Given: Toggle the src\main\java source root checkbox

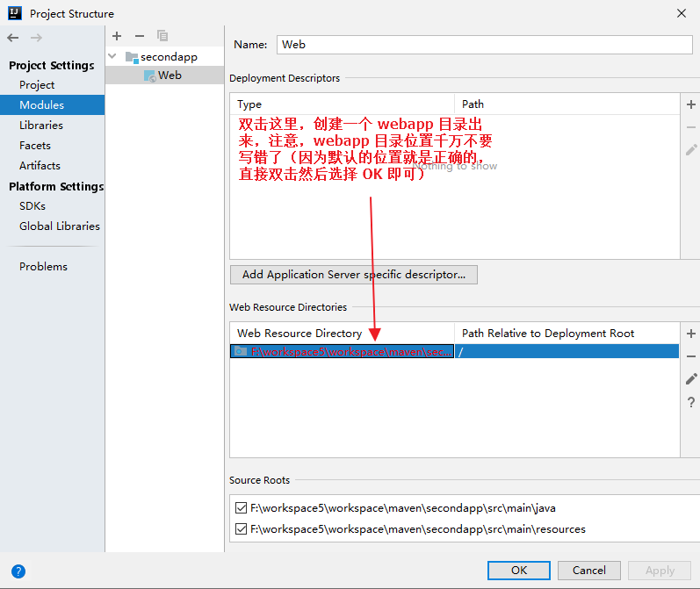Looking at the screenshot, I should (x=241, y=507).
